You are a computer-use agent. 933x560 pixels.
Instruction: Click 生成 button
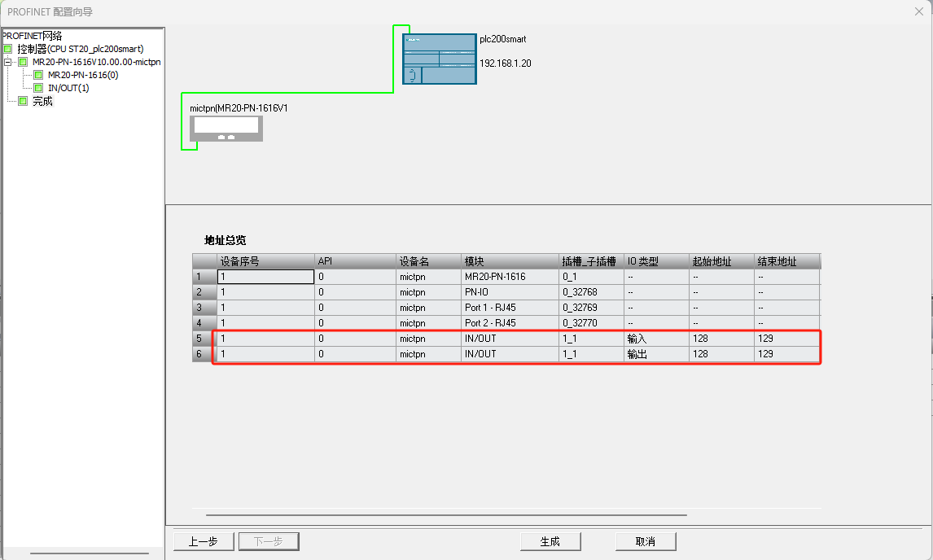[550, 541]
